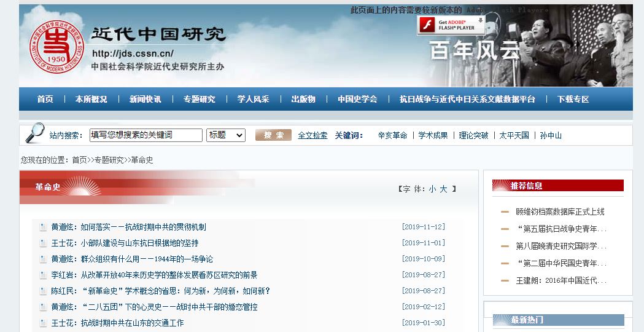Click document icon beside 群众组织有什么用 article
Image resolution: width=644 pixels, height=332 pixels.
tap(43, 259)
